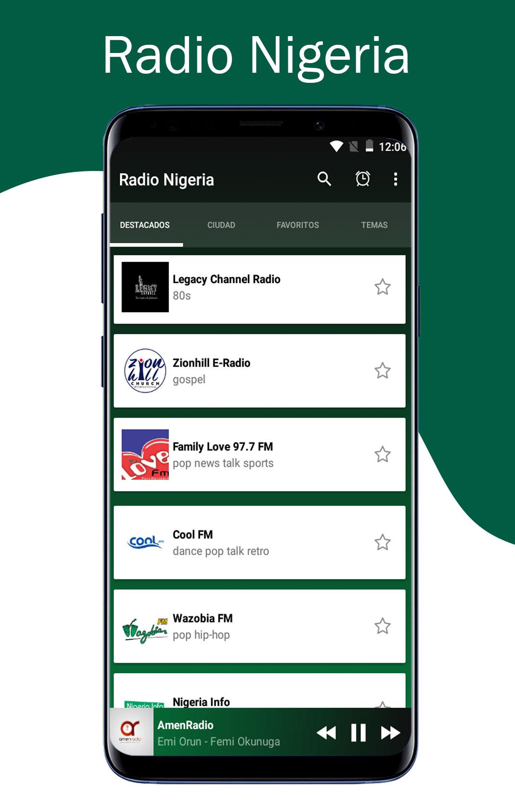Switch to the CIUDAD tab
The height and width of the screenshot is (812, 515).
(x=221, y=225)
